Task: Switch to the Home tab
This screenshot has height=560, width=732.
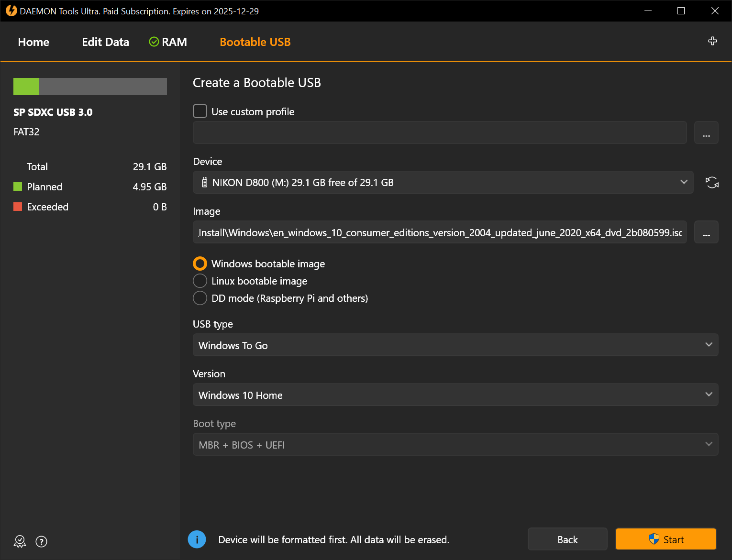Action: click(x=33, y=42)
